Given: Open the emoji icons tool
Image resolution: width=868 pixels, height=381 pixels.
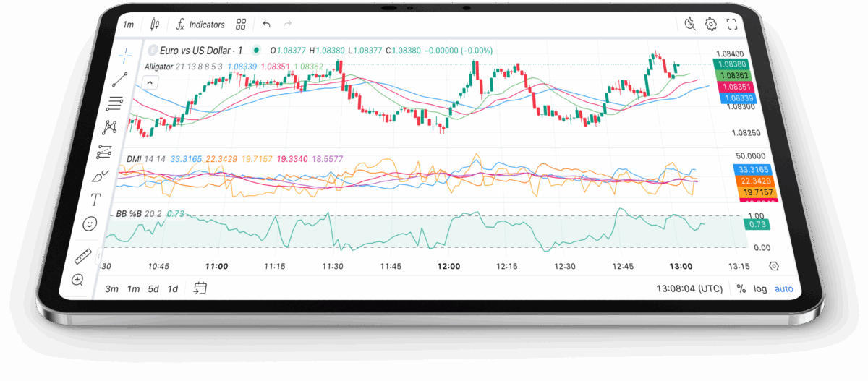Looking at the screenshot, I should click(90, 224).
